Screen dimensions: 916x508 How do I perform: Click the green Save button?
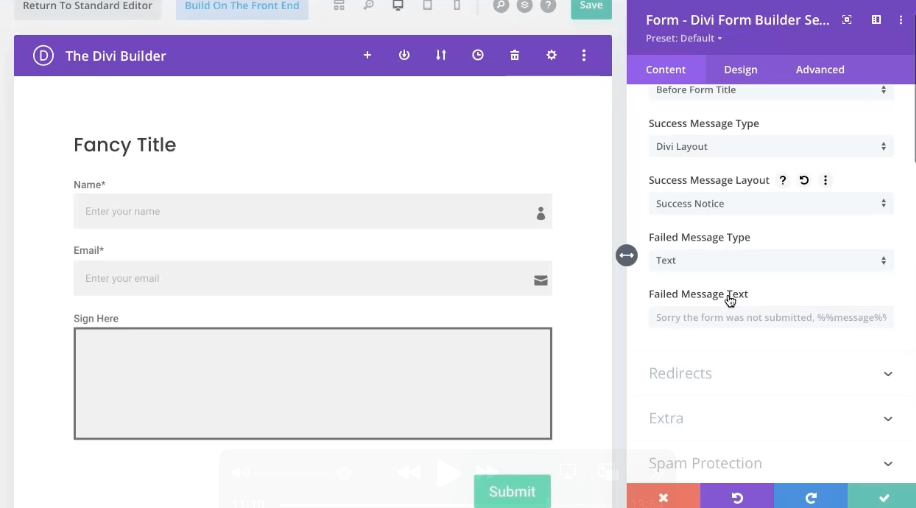point(591,7)
